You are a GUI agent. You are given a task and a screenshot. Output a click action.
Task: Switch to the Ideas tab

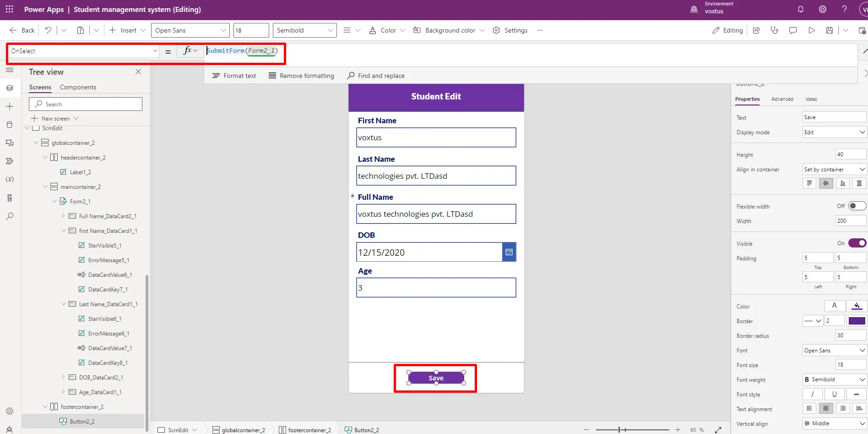pyautogui.click(x=811, y=99)
